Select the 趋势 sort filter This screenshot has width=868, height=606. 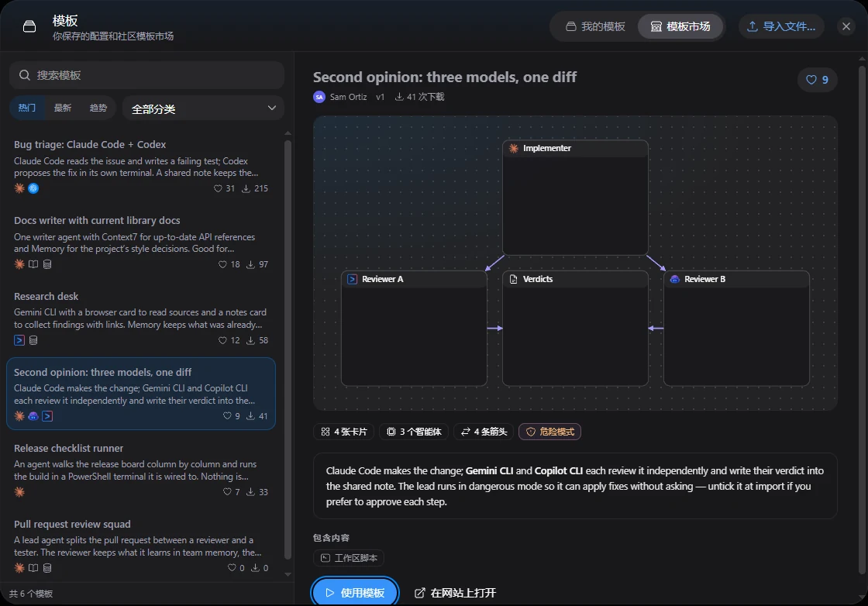coord(98,108)
